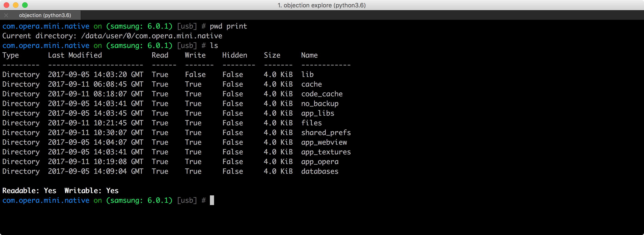Click the 'Directory' type in shared_prefs row
The width and height of the screenshot is (644, 235).
click(x=21, y=133)
